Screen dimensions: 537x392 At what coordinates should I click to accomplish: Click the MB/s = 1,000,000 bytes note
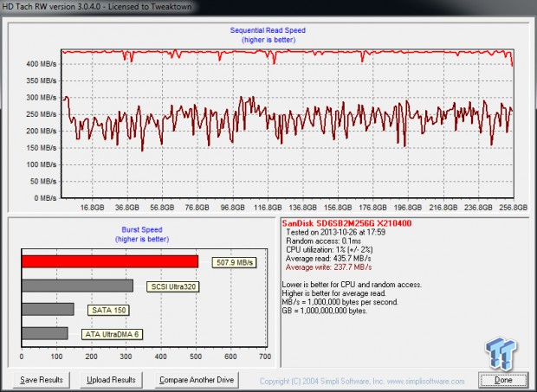point(340,302)
